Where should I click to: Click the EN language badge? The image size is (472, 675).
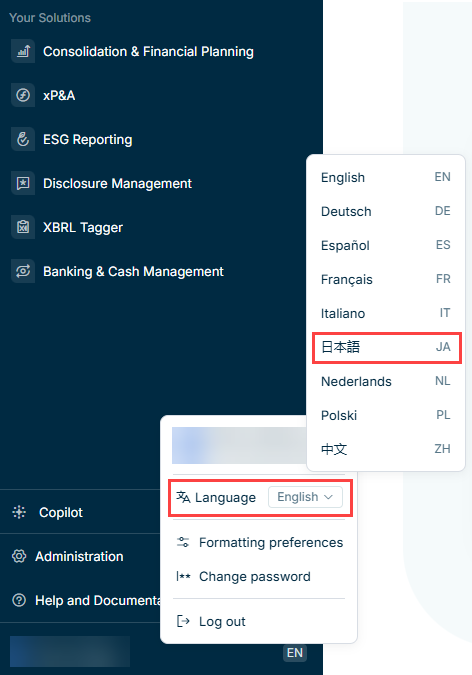coord(295,653)
